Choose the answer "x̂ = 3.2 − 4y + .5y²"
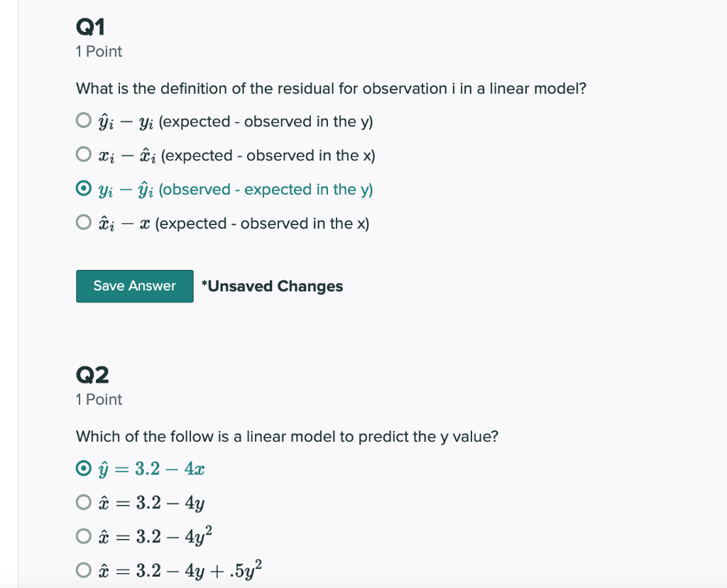 (83, 570)
